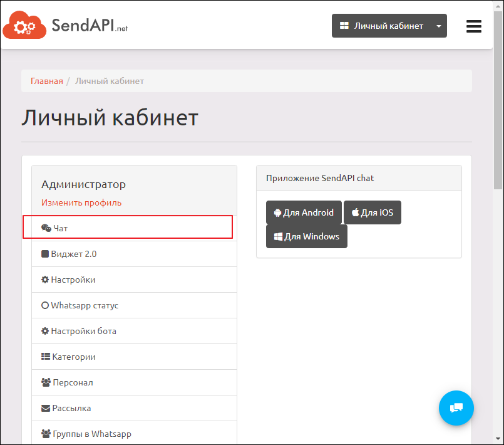Go to Настройки menu item
The width and height of the screenshot is (504, 445).
point(73,280)
